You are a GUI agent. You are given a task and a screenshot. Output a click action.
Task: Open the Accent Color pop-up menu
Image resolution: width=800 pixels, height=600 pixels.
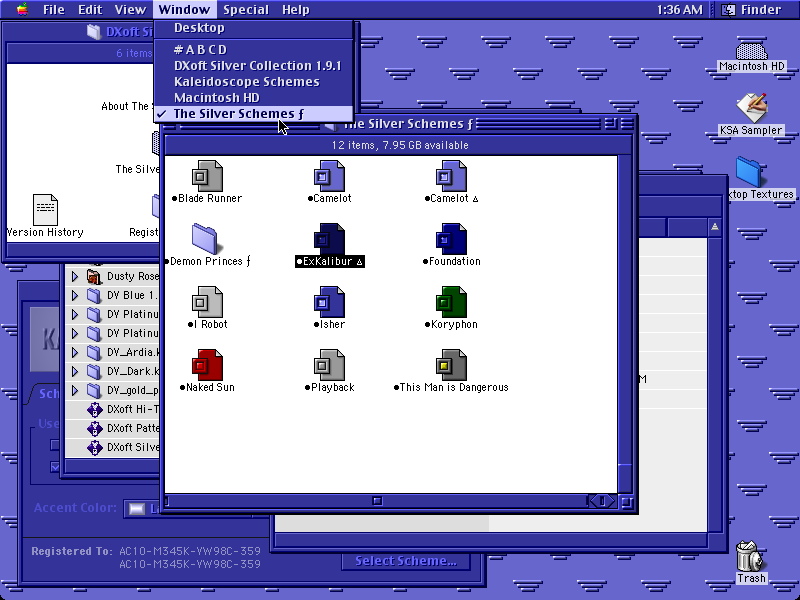tap(142, 509)
